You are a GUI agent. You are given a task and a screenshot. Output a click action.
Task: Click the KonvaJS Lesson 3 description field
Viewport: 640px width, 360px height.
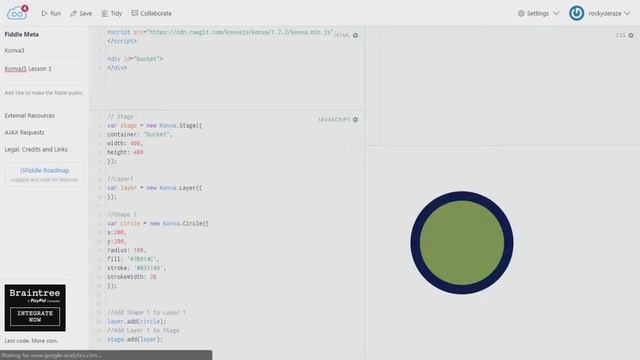point(44,69)
